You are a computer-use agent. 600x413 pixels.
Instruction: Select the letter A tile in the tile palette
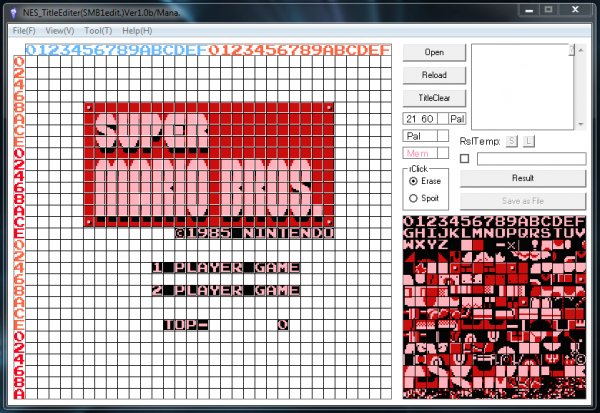click(x=523, y=221)
